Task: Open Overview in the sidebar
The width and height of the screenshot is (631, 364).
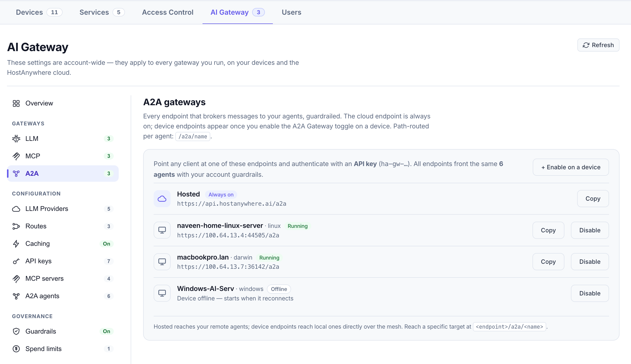Action: [x=63, y=103]
